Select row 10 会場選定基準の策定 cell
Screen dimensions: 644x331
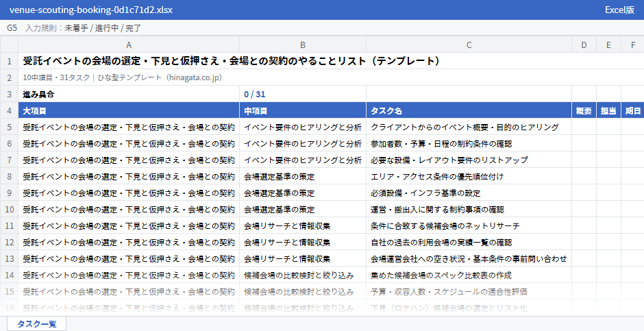[303, 209]
